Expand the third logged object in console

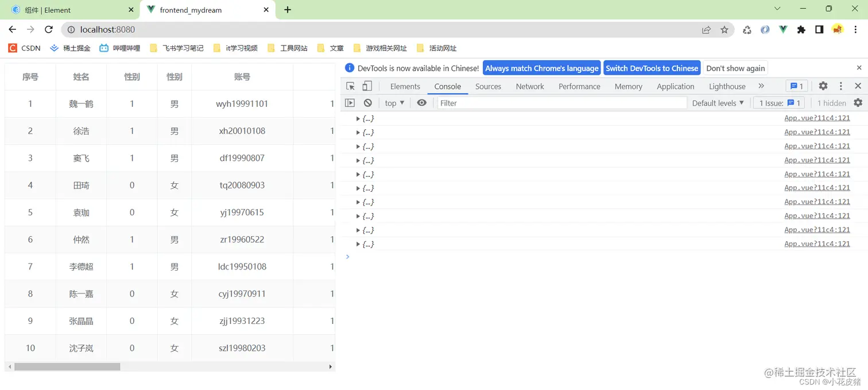(358, 146)
